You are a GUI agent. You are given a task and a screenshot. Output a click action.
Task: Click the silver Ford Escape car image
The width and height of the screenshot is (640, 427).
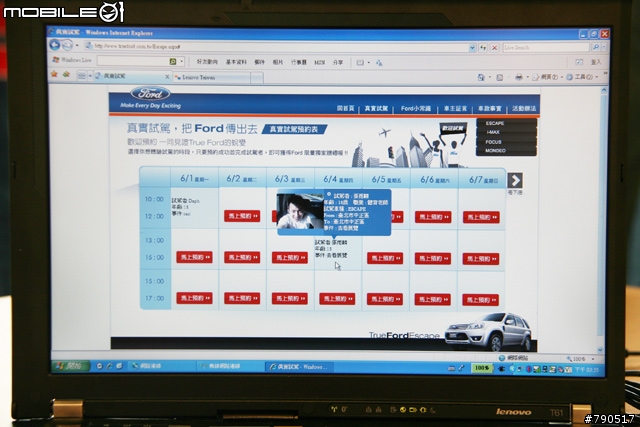coord(488,331)
